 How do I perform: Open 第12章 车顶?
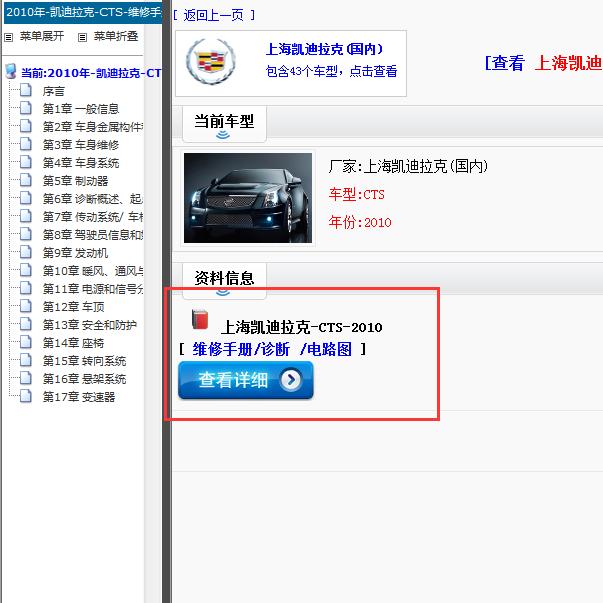coord(73,307)
